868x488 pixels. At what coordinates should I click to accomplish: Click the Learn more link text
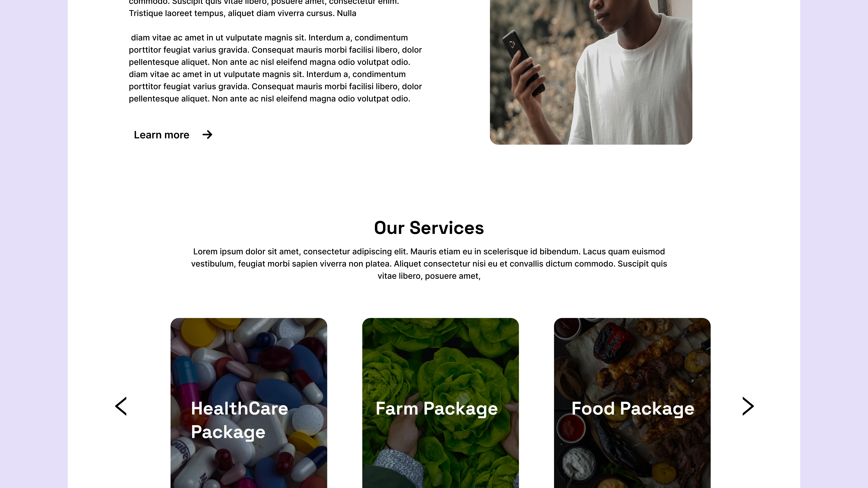click(x=161, y=135)
